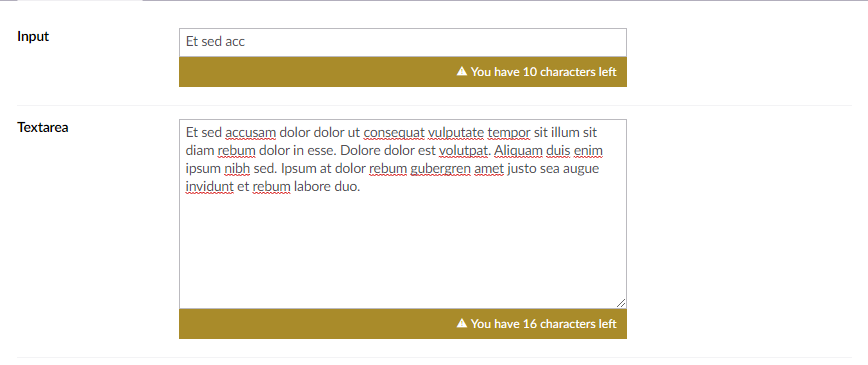Click the "Input" field label

point(33,37)
